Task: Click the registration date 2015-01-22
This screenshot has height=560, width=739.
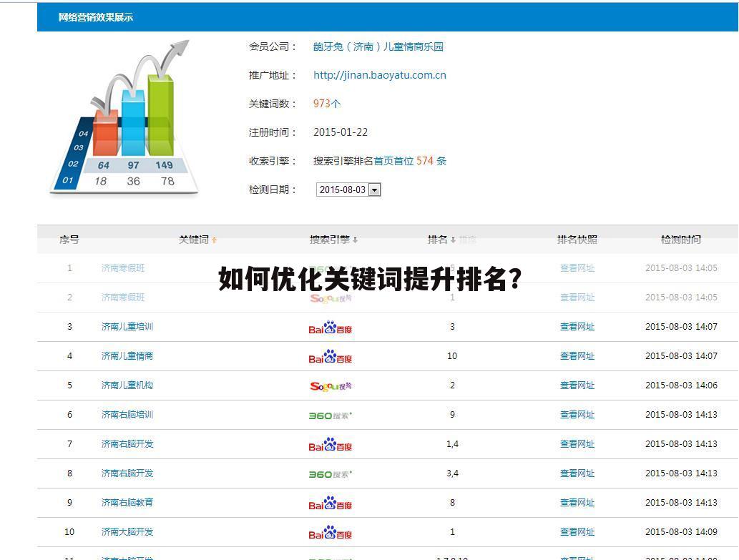Action: tap(341, 132)
